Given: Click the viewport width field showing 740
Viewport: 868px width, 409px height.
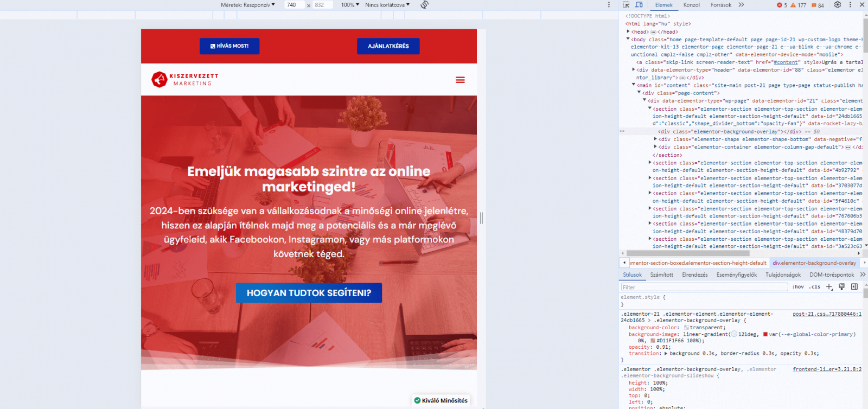Looking at the screenshot, I should 293,5.
